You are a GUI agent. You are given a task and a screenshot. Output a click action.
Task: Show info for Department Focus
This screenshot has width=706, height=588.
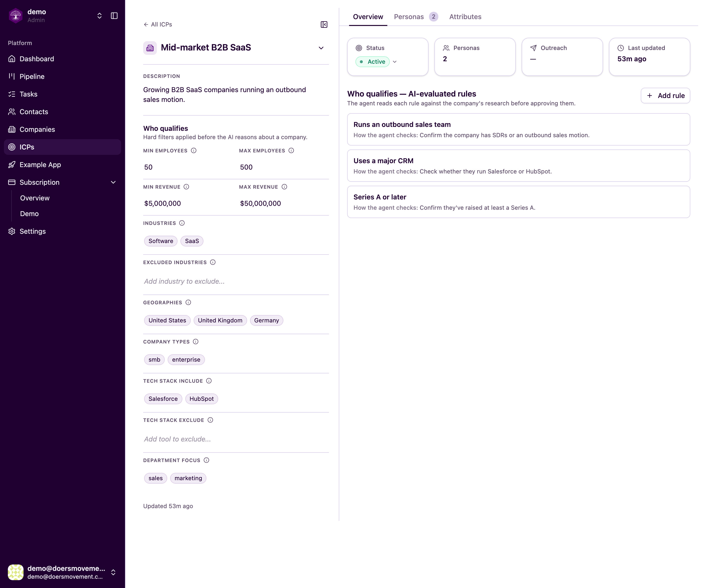pyautogui.click(x=206, y=460)
